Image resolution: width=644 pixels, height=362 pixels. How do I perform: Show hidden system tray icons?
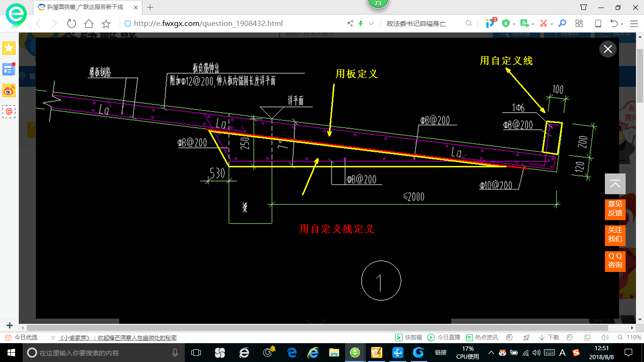[x=491, y=353]
